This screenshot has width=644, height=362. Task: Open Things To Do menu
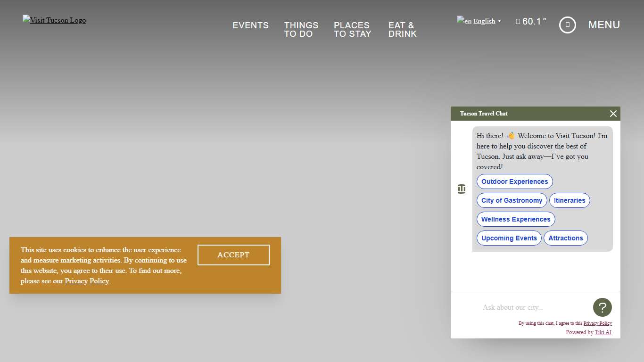click(x=301, y=29)
